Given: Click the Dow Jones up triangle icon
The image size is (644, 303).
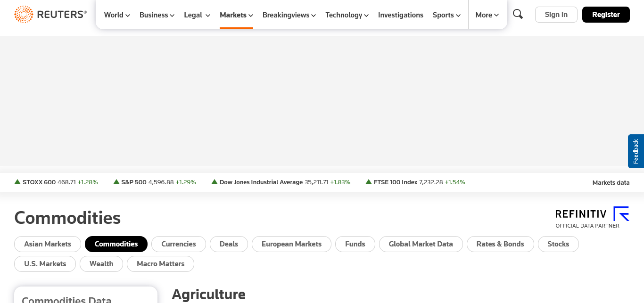Looking at the screenshot, I should pos(215,182).
